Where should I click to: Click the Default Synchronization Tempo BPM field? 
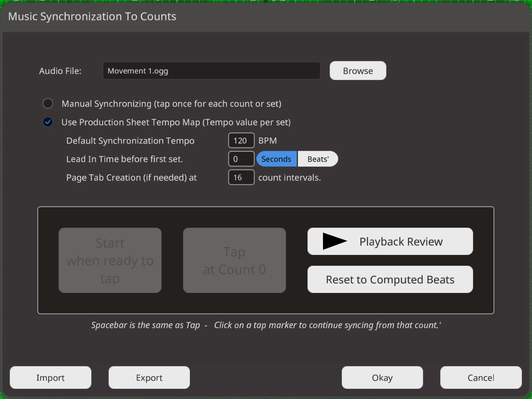coord(241,141)
